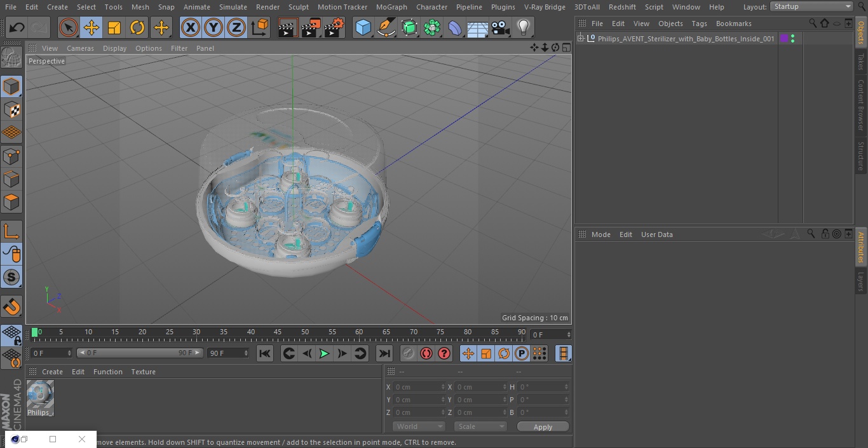Screen dimensions: 868x448
Task: Click Render View clapperboard icon
Action: 288,27
